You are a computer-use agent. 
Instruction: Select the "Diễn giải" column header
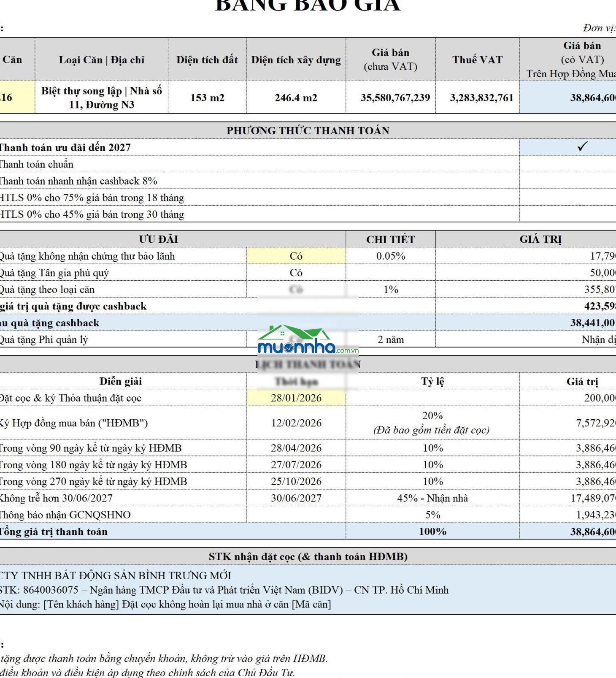pos(121,381)
